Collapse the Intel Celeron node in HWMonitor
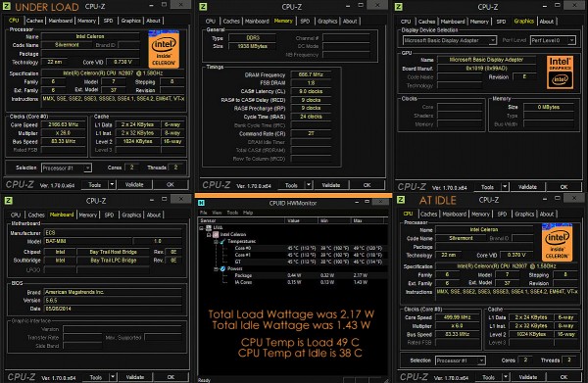The height and width of the screenshot is (383, 588). tap(209, 234)
